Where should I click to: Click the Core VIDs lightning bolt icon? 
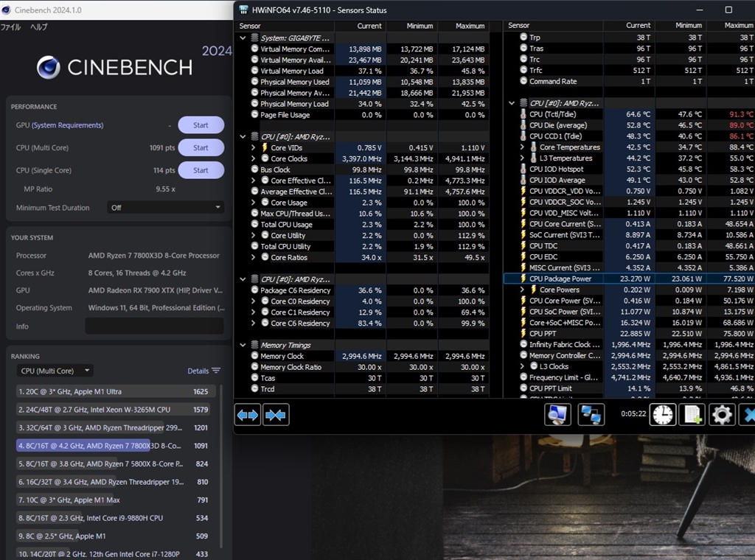tap(265, 147)
